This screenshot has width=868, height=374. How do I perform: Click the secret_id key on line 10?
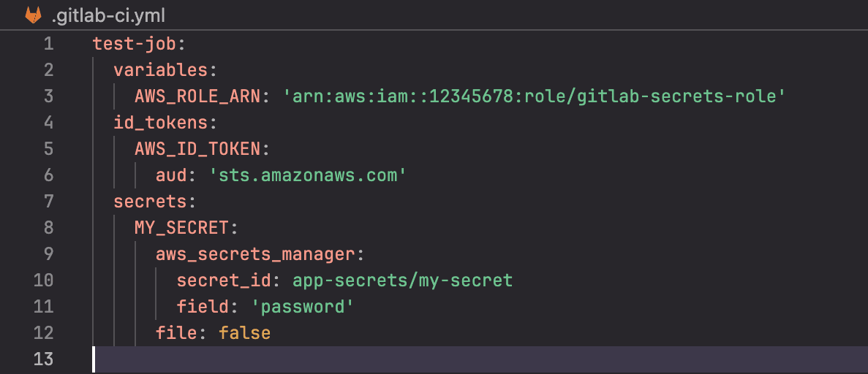coord(224,280)
